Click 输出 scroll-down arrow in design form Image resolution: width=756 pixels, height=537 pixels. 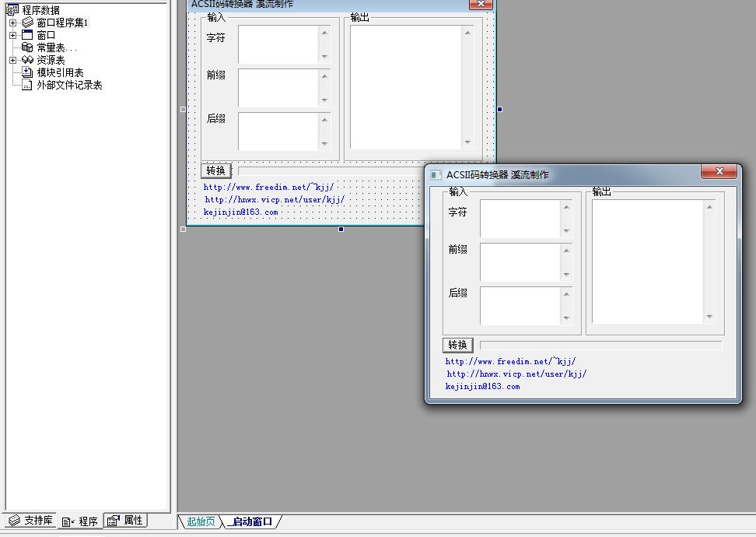(467, 142)
